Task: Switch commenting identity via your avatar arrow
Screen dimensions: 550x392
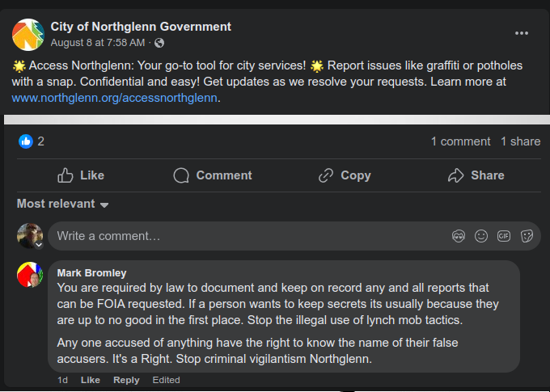Action: click(x=38, y=244)
